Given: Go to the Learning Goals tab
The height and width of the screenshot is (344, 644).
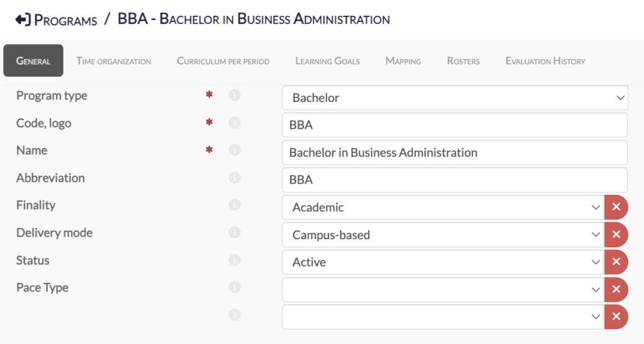Looking at the screenshot, I should (328, 61).
